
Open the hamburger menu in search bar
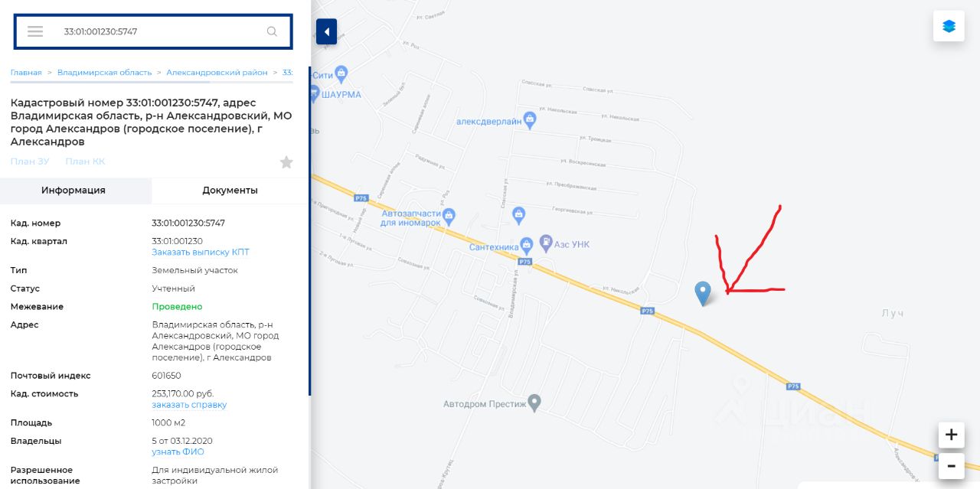(35, 31)
